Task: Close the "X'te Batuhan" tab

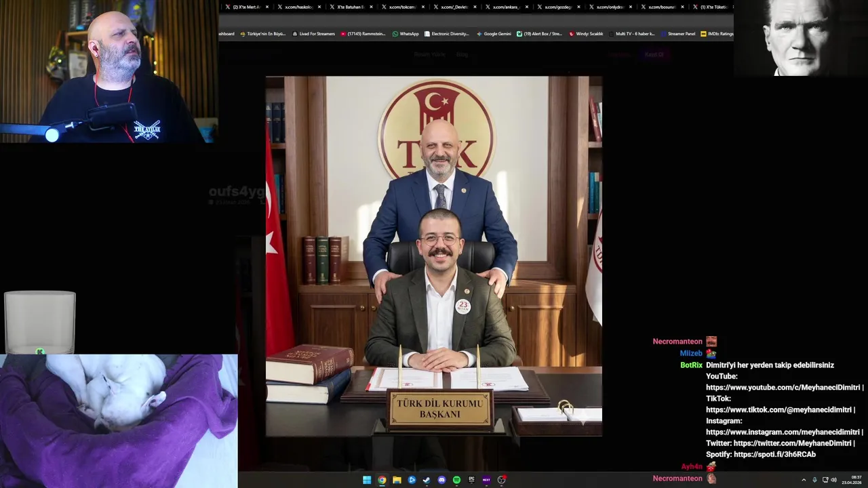Action: point(371,7)
